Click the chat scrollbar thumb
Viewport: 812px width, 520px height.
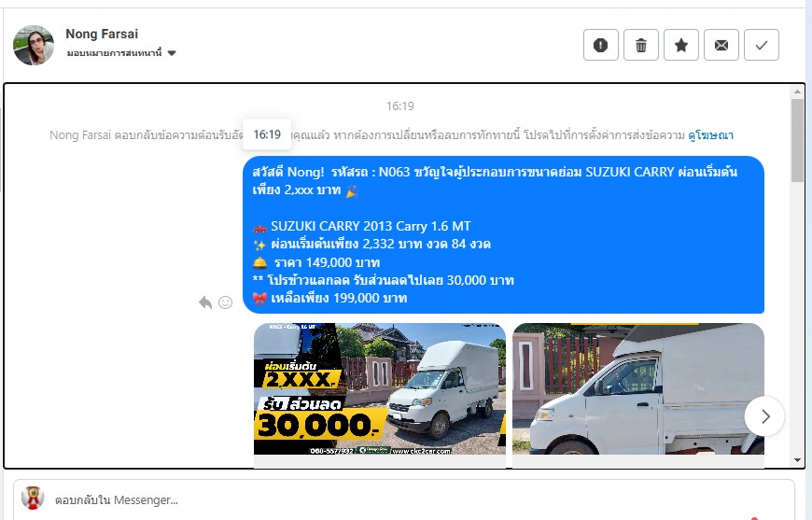tap(797, 140)
